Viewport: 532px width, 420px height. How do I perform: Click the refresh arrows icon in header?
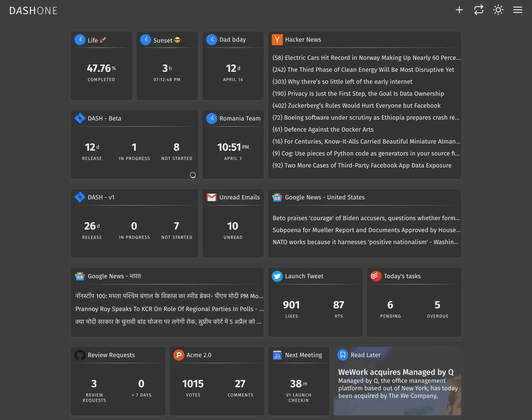click(x=479, y=10)
